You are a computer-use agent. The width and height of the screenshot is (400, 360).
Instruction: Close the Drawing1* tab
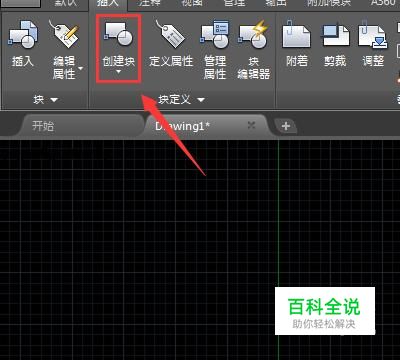251,125
